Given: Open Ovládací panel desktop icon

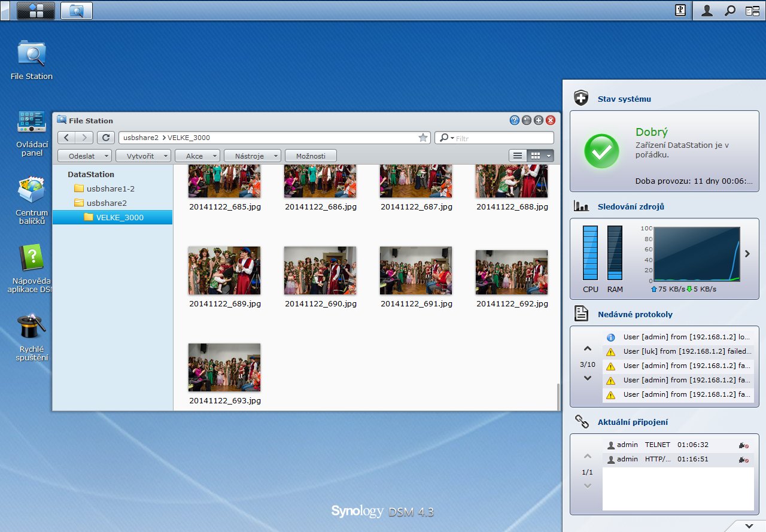Looking at the screenshot, I should (x=32, y=133).
